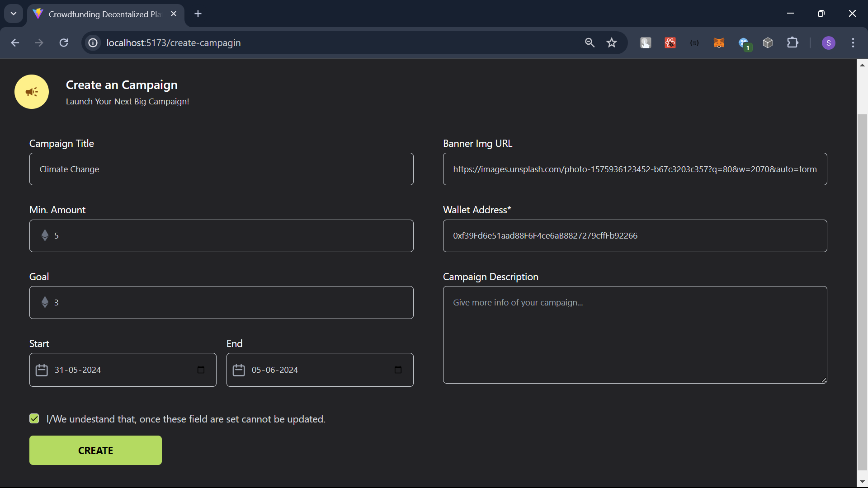Click the Campaign Description textarea
The image size is (868, 488).
coord(635,335)
